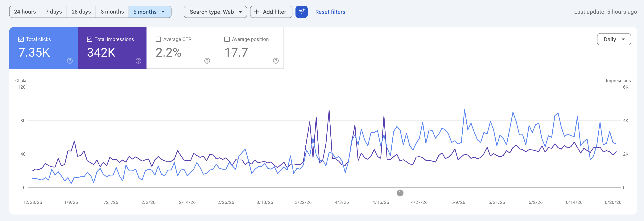Click the Impressions axis title
This screenshot has width=644, height=221.
(618, 80)
